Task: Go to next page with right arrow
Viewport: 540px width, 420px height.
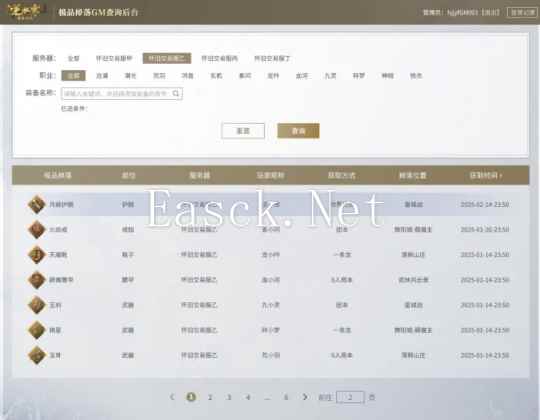Action: (x=305, y=397)
